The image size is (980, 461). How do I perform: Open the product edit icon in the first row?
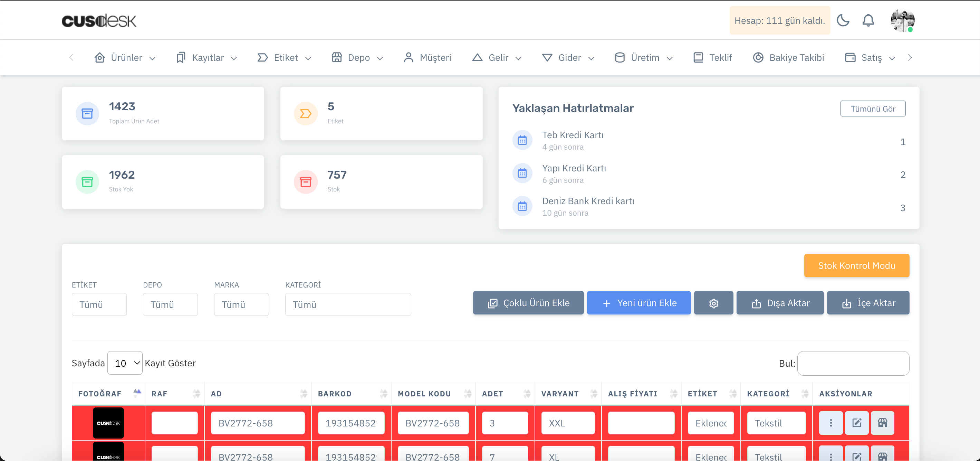coord(857,423)
